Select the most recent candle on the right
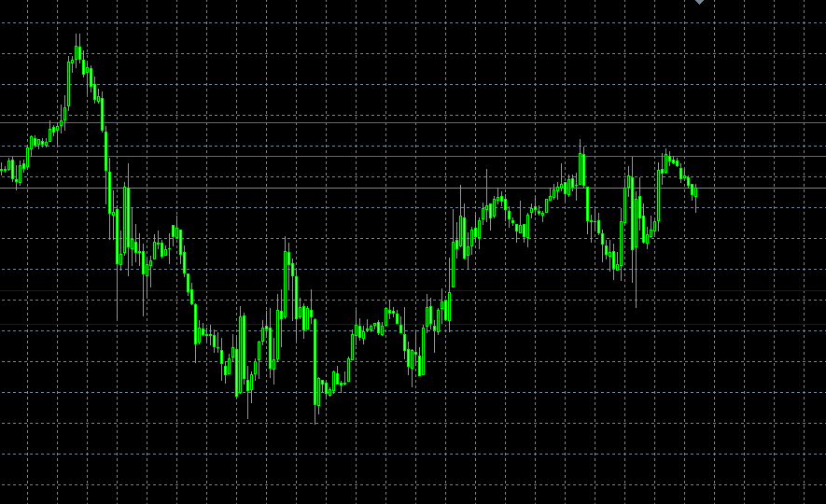The height and width of the screenshot is (504, 826). pyautogui.click(x=695, y=192)
